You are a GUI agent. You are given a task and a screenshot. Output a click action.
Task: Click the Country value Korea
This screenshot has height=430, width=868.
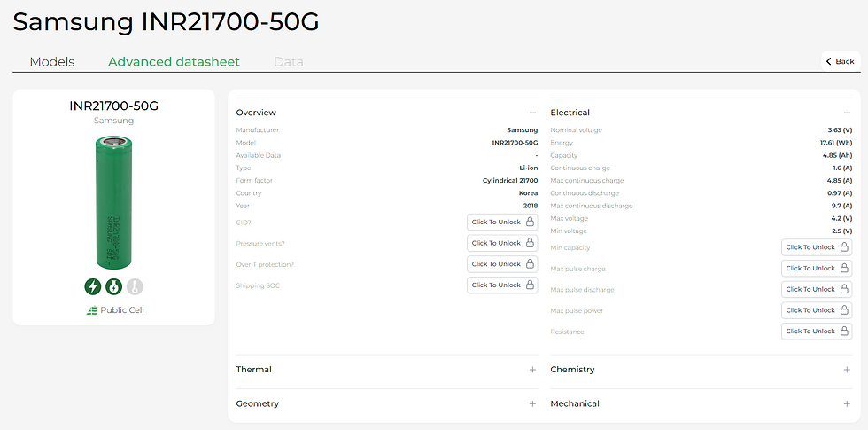tap(528, 193)
